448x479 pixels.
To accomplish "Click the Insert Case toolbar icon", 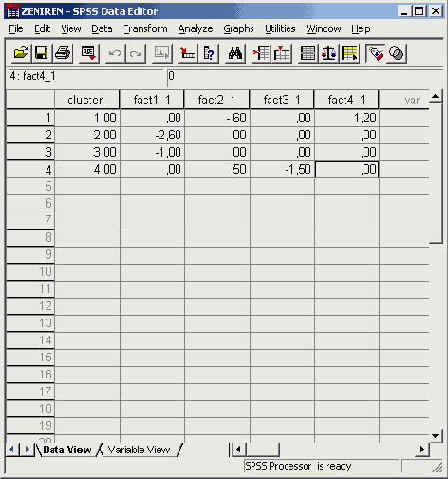I will (x=261, y=53).
